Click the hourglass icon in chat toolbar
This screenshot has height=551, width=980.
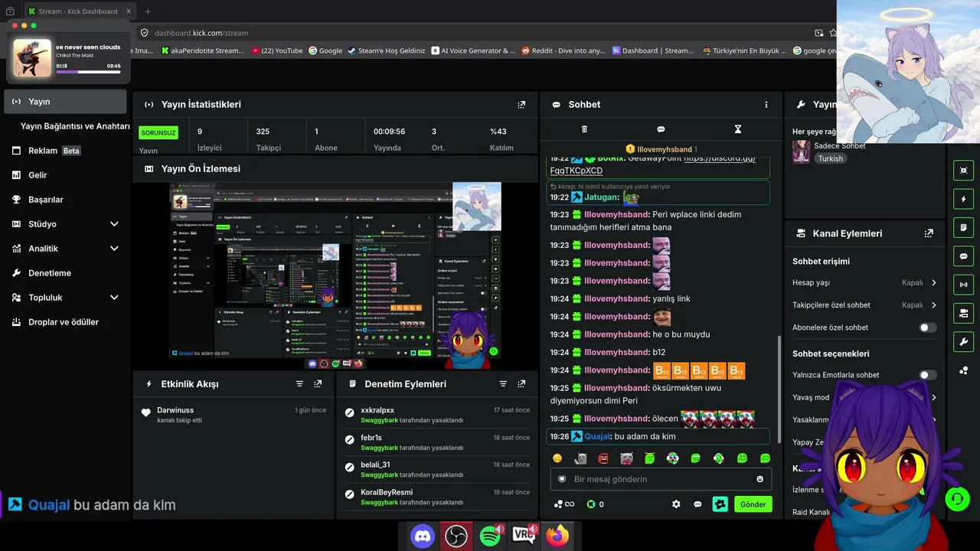pyautogui.click(x=738, y=129)
